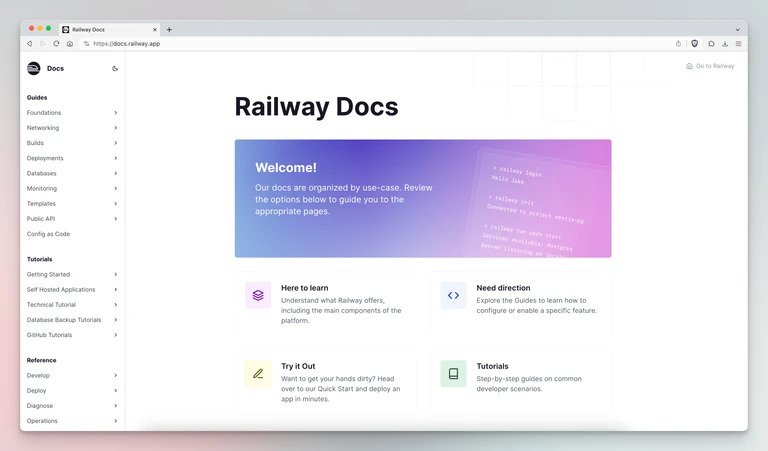Click the Railway Docs page title
The height and width of the screenshot is (451, 768).
316,107
